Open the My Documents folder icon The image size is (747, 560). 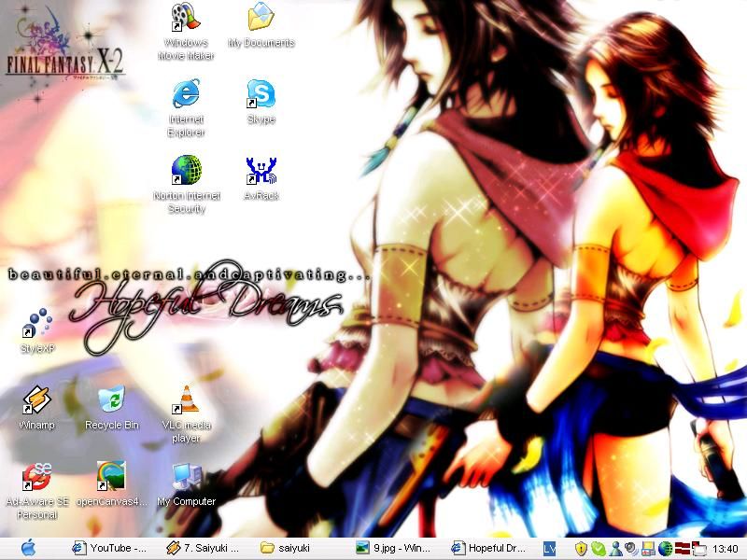[x=261, y=25]
